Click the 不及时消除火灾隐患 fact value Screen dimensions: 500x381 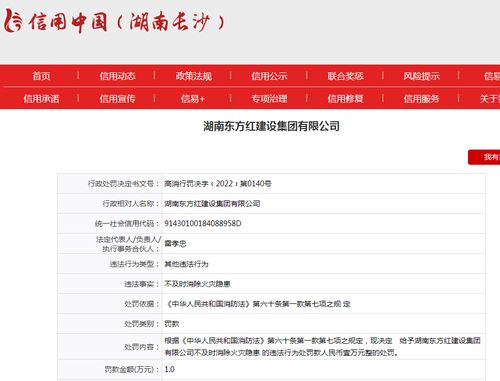(x=197, y=284)
